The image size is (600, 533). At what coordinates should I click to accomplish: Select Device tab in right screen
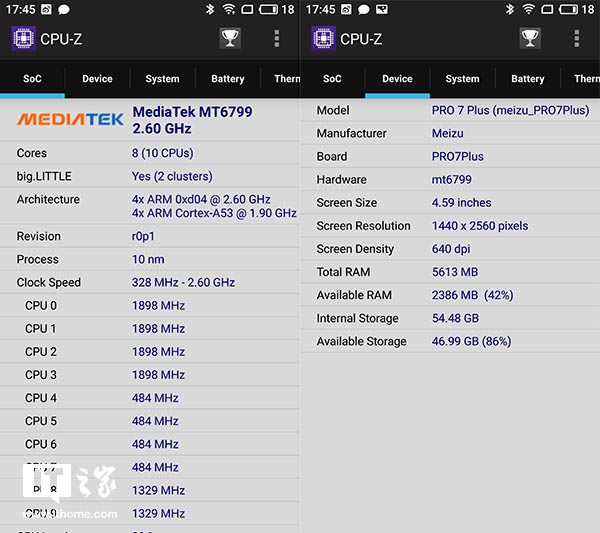click(x=397, y=79)
